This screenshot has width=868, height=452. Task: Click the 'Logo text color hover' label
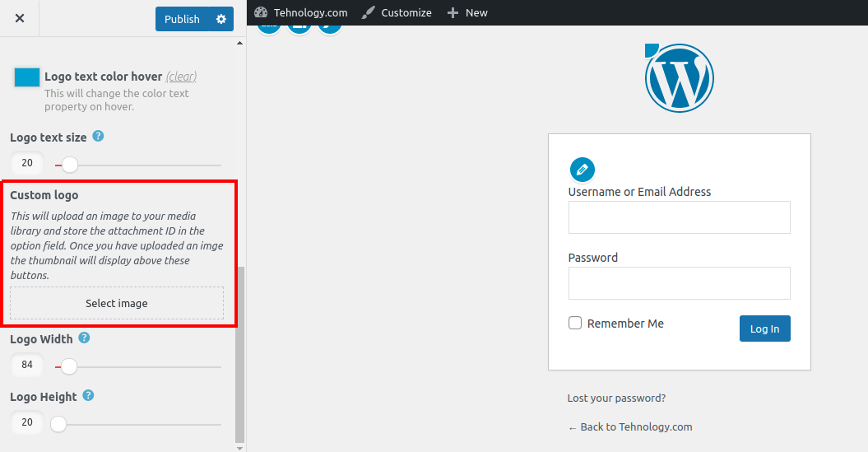(104, 77)
